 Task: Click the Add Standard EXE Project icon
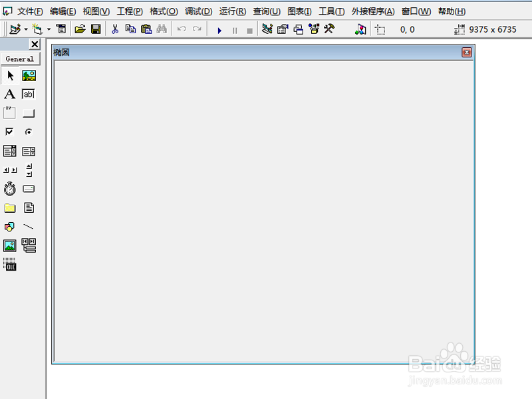pos(15,29)
